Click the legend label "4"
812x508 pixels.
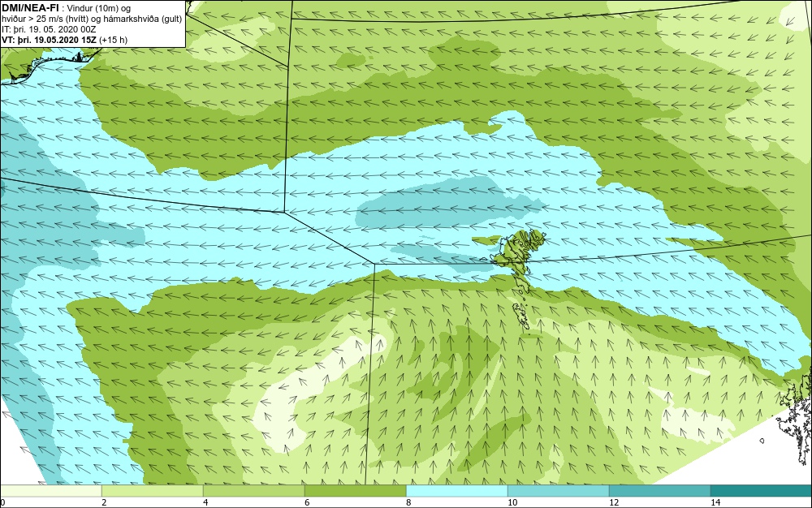[205, 502]
